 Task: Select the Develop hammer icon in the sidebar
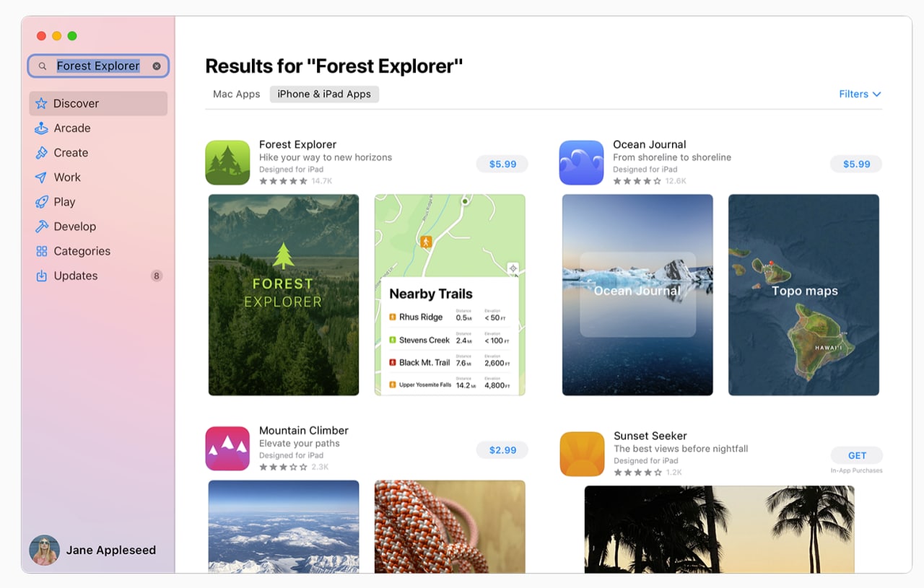coord(41,227)
